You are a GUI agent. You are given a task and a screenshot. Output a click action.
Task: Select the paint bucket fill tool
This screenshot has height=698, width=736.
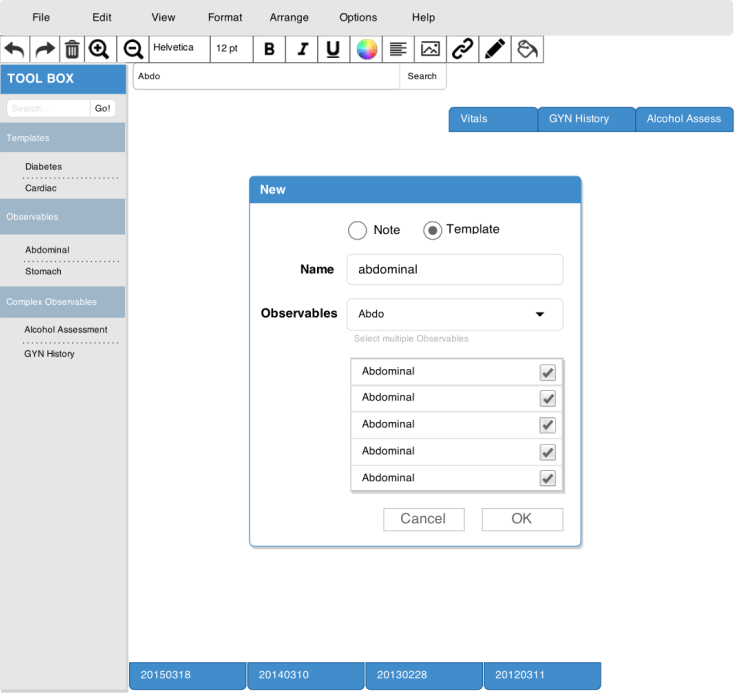click(527, 49)
